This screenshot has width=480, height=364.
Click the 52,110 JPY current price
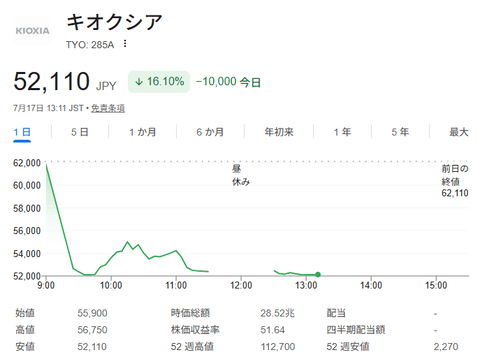click(65, 82)
